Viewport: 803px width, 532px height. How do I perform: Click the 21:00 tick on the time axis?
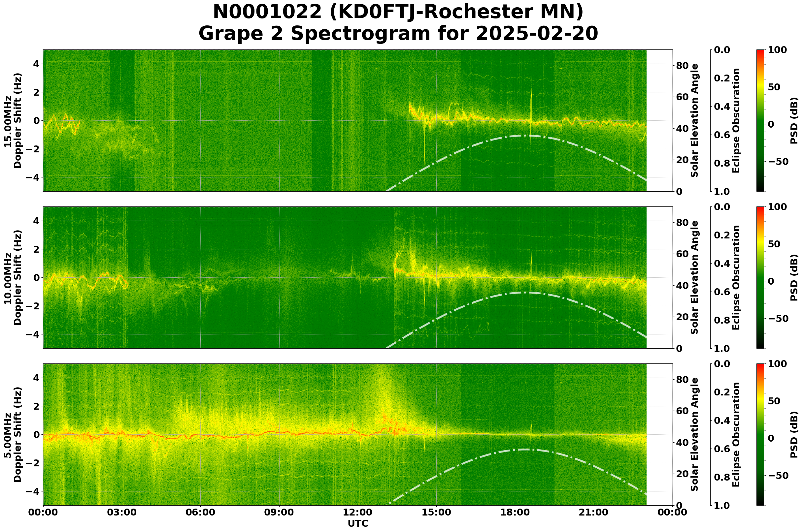(593, 512)
